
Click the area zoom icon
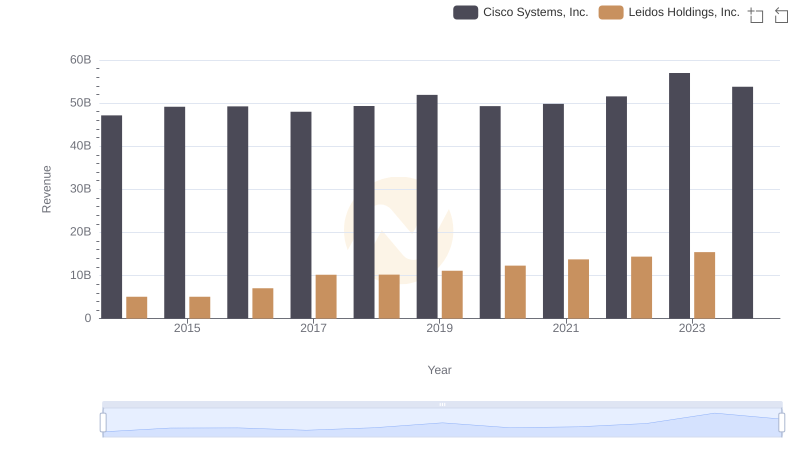[x=756, y=15]
